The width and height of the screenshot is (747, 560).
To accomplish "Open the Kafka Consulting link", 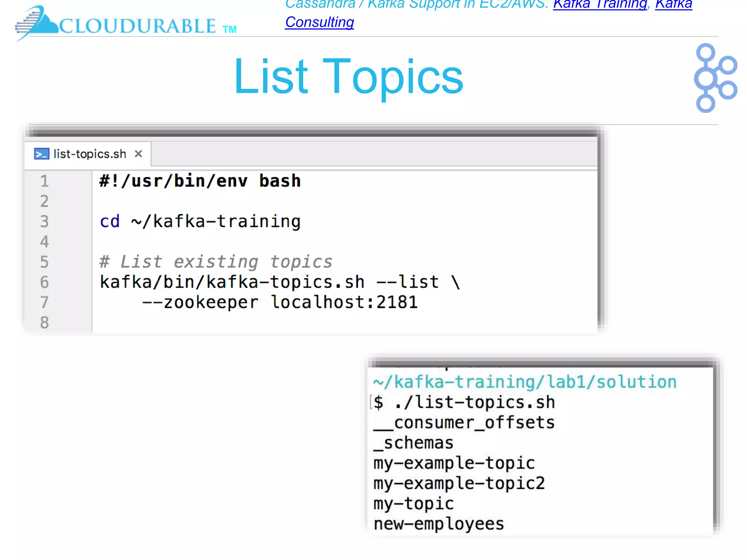I will point(319,22).
